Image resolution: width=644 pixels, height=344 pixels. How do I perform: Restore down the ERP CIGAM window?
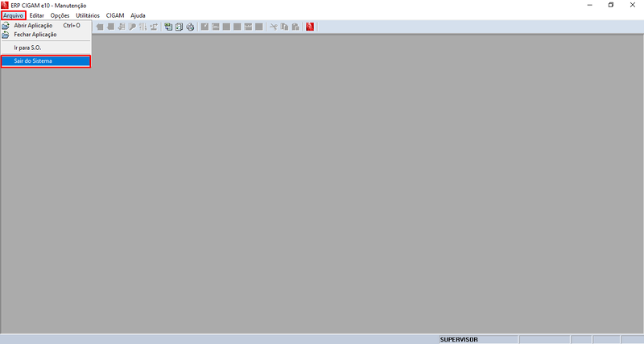click(x=611, y=6)
